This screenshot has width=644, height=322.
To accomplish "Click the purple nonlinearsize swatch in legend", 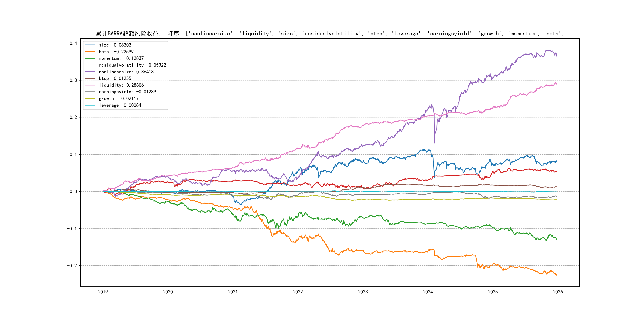I will pyautogui.click(x=90, y=72).
